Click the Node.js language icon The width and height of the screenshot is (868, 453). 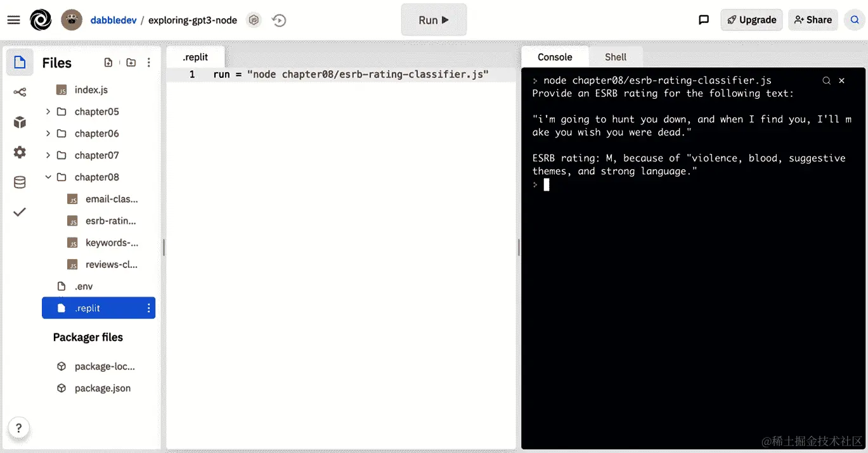[x=254, y=20]
